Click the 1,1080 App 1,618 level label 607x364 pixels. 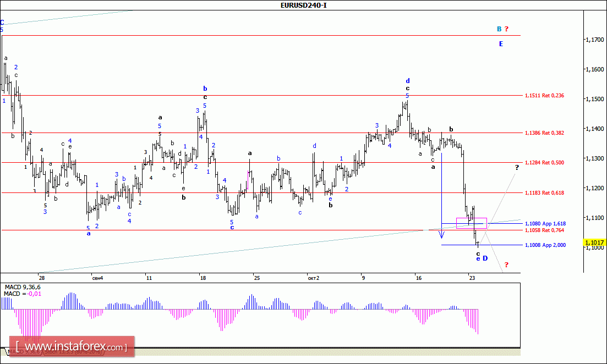point(545,224)
